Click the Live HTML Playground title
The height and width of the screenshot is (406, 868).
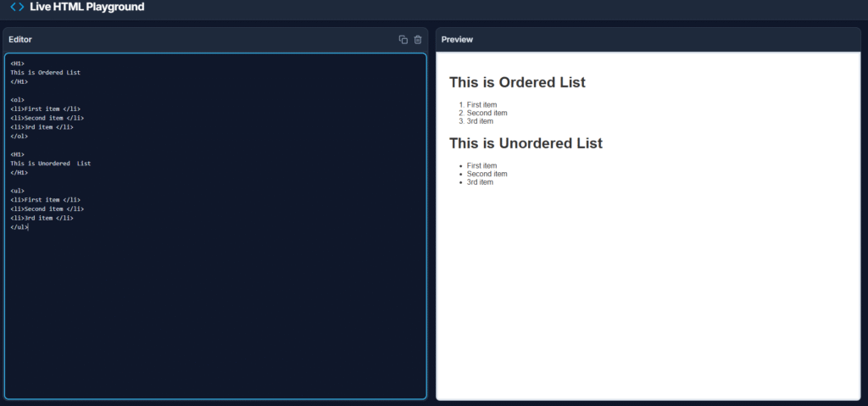86,7
